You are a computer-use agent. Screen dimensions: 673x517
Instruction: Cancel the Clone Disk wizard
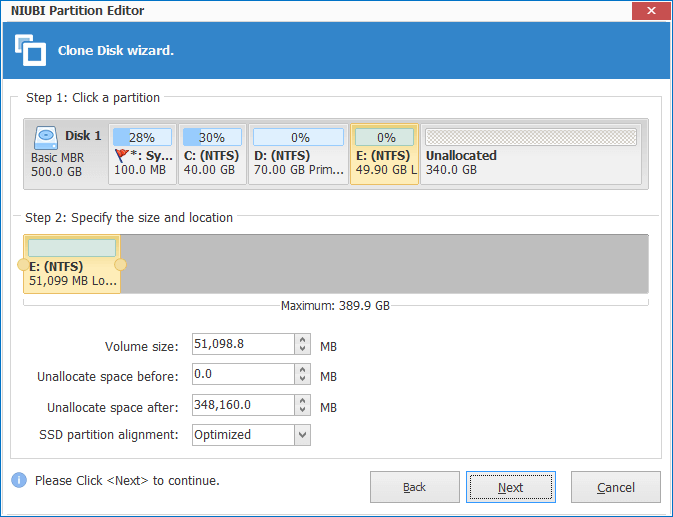615,487
